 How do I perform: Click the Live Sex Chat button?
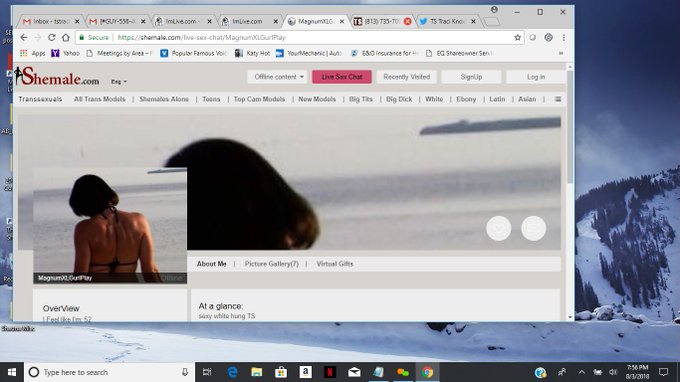coord(342,77)
